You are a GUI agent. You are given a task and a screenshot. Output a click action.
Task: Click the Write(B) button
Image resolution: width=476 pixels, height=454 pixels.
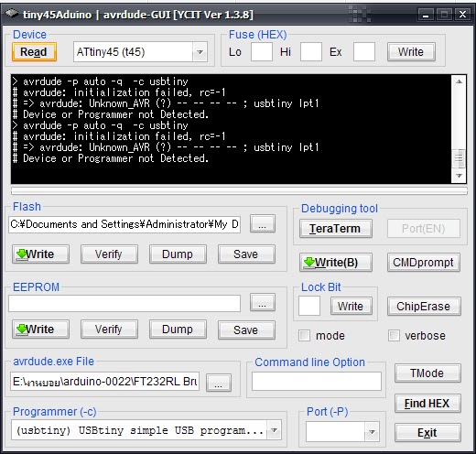(x=336, y=263)
